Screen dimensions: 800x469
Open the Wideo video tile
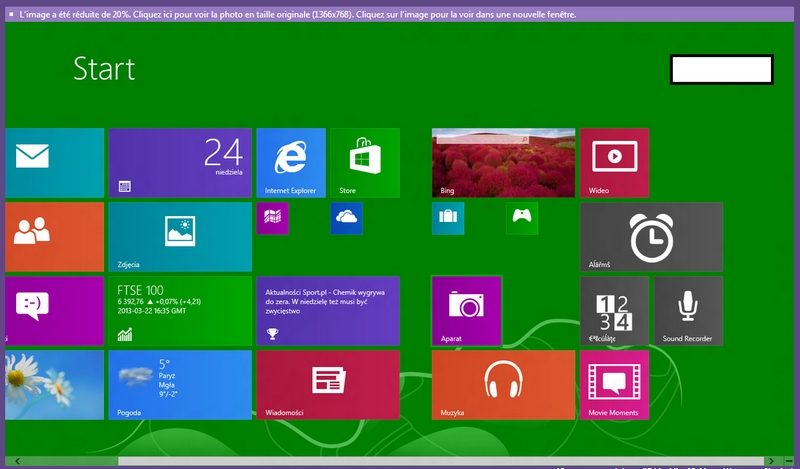(x=614, y=162)
